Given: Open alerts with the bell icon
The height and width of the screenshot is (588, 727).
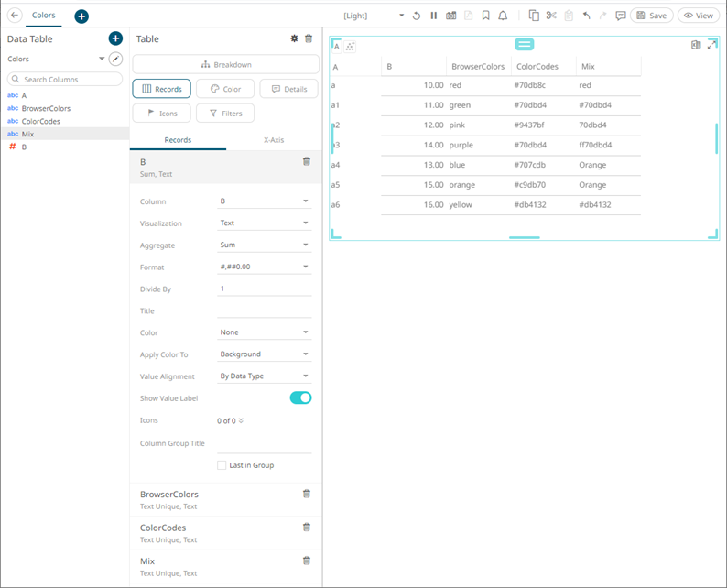Looking at the screenshot, I should pyautogui.click(x=503, y=16).
